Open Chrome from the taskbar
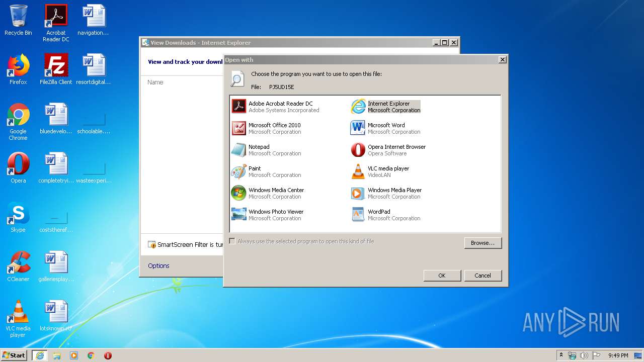Image resolution: width=644 pixels, height=362 pixels. pos(91,355)
